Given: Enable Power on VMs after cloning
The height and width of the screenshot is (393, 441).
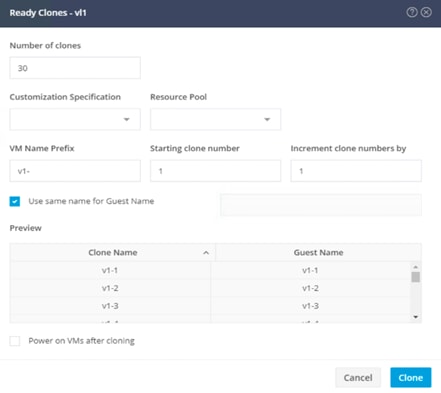Looking at the screenshot, I should (x=15, y=341).
